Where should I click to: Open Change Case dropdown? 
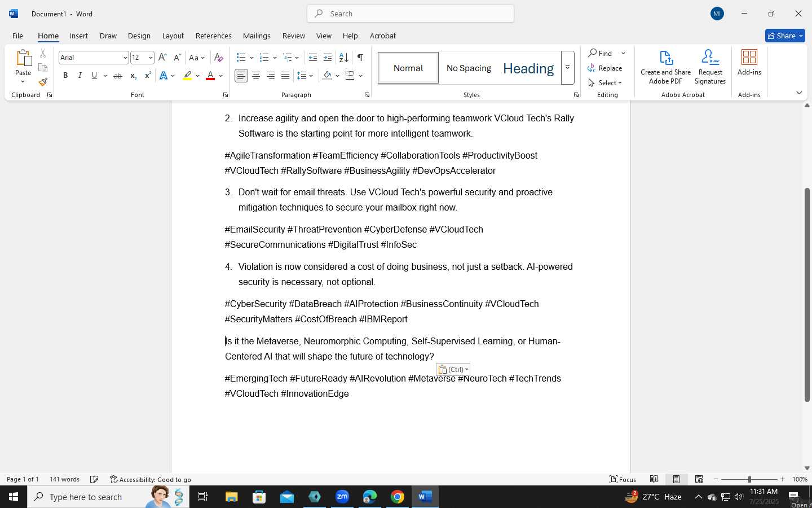click(x=197, y=58)
